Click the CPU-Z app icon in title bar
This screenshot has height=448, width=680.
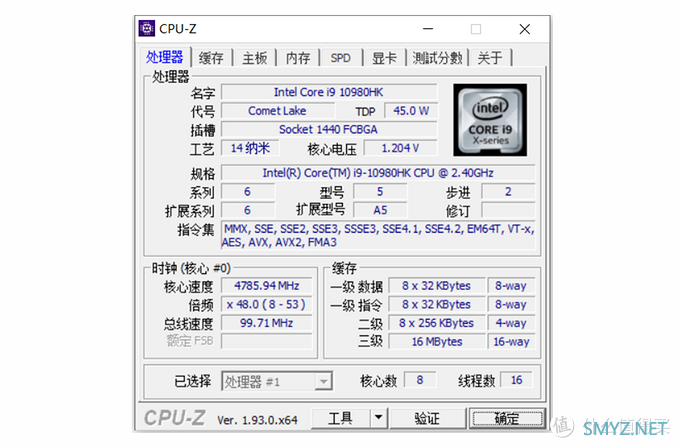click(x=147, y=29)
